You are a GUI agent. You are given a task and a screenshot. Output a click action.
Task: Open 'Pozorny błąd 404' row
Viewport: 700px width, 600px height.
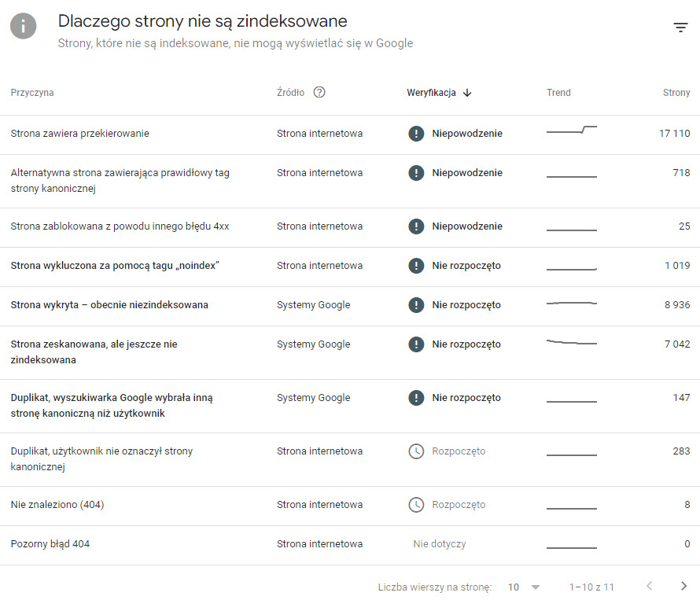coord(50,544)
